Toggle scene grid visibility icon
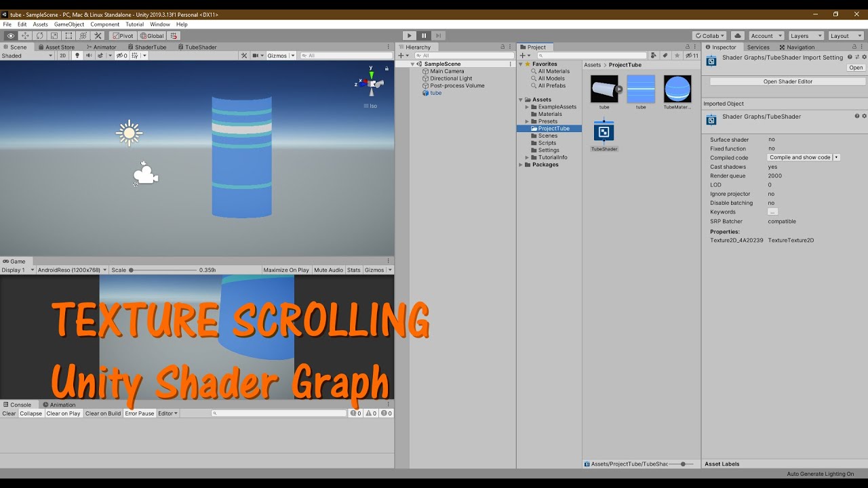This screenshot has height=488, width=868. pyautogui.click(x=136, y=56)
